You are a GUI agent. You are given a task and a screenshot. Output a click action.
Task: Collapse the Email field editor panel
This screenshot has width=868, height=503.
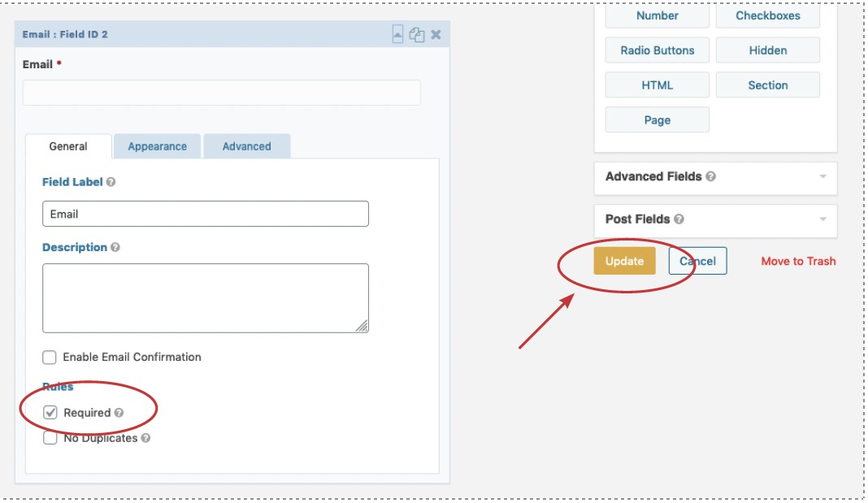click(397, 34)
